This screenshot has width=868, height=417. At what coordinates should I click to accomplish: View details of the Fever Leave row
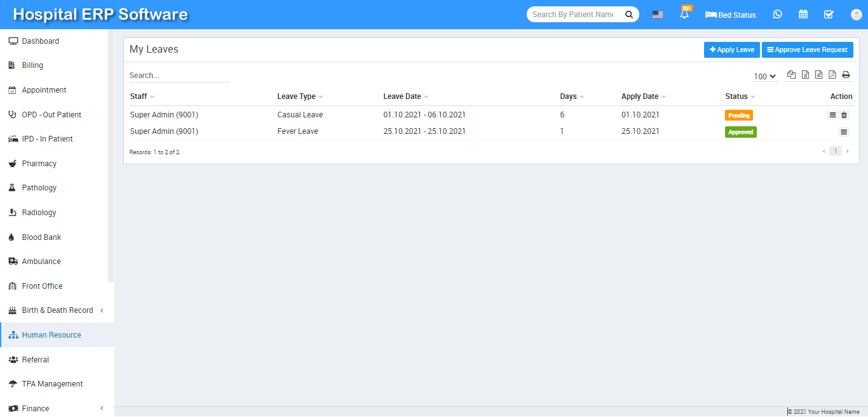[844, 132]
